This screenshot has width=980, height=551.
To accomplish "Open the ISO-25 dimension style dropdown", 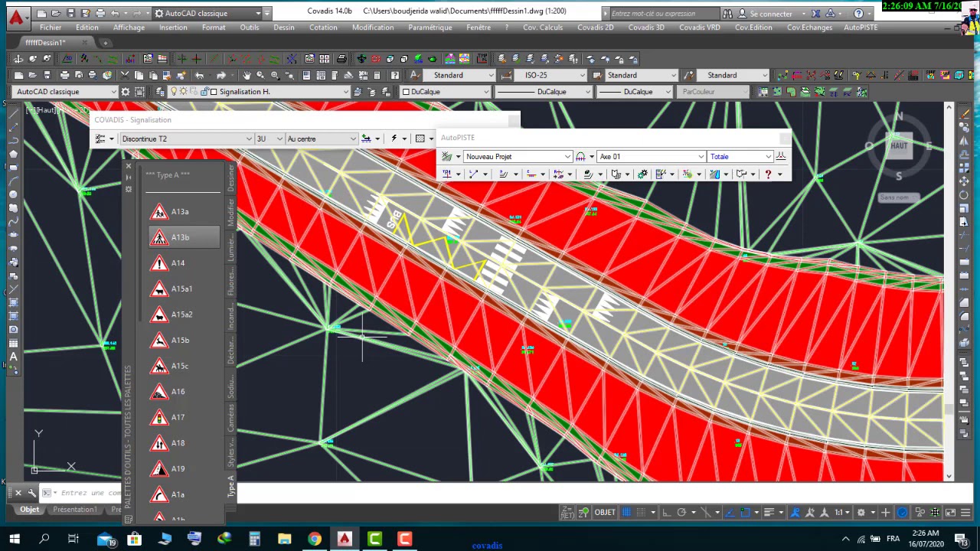I will click(550, 75).
